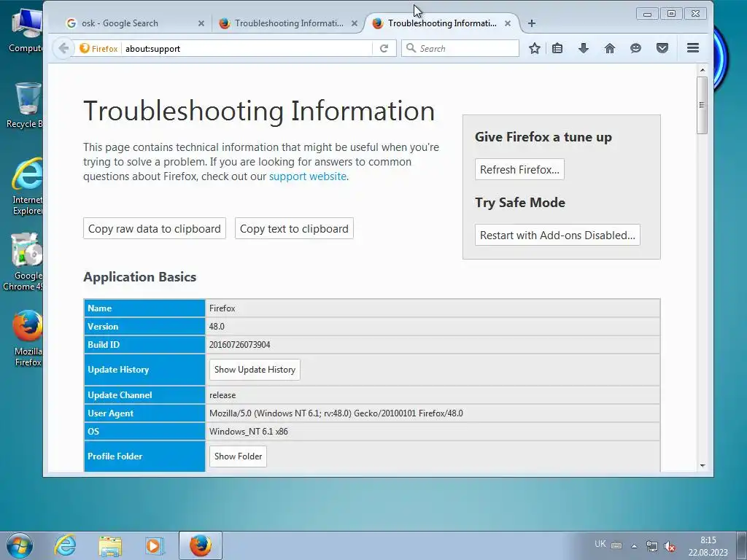The width and height of the screenshot is (747, 560).
Task: Go to the Firefox Home page icon
Action: click(x=610, y=48)
